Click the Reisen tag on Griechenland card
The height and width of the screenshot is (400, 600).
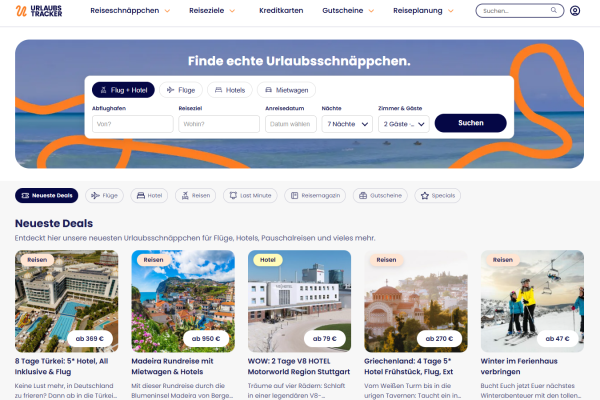(x=386, y=260)
